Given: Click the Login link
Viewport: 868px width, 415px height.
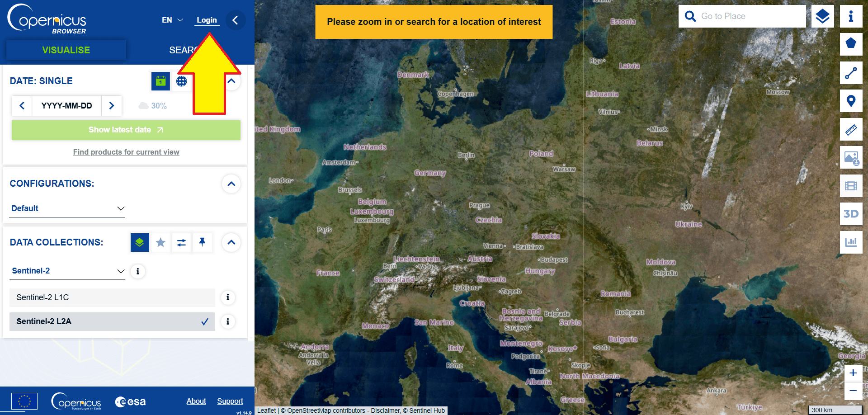Looking at the screenshot, I should pos(207,20).
